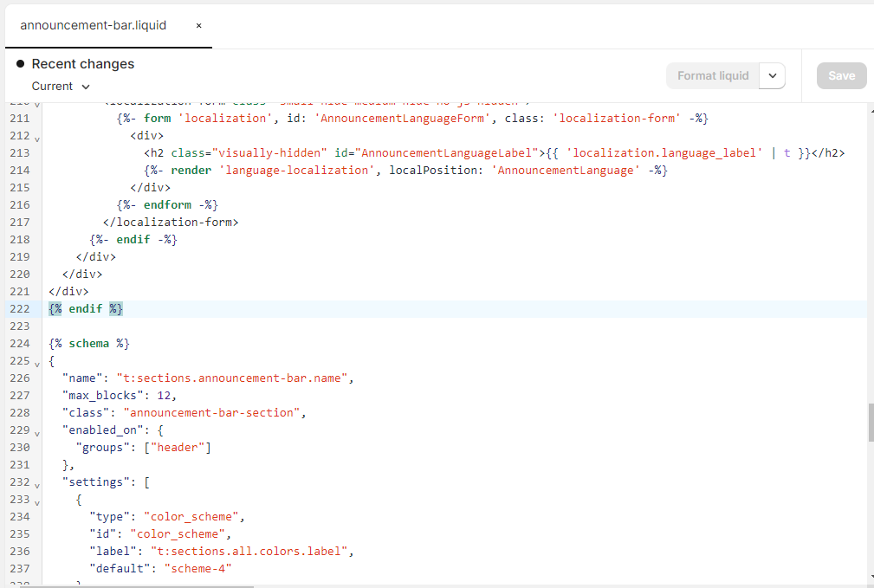Screen dimensions: 874x588
Task: Place cursor on the highlighted endif line
Action: tap(85, 309)
